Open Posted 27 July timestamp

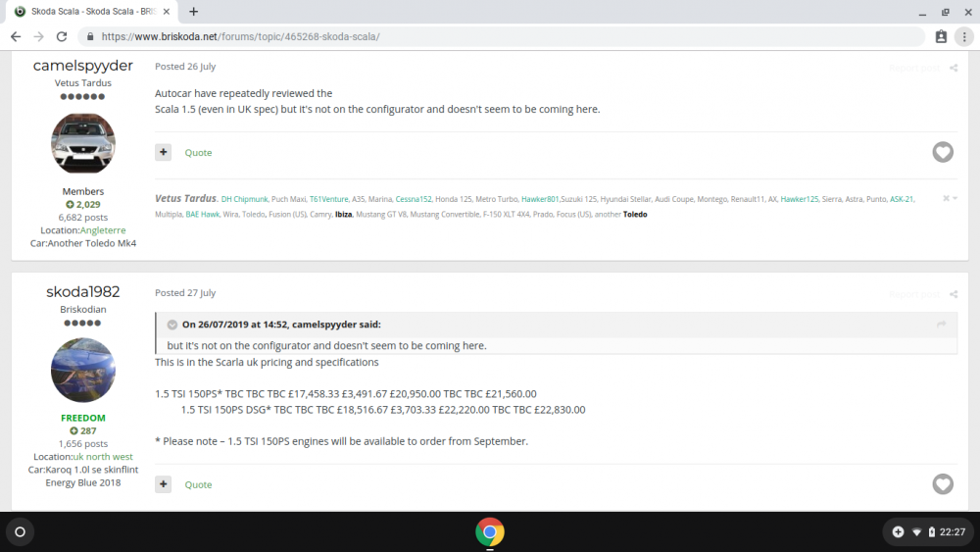185,292
